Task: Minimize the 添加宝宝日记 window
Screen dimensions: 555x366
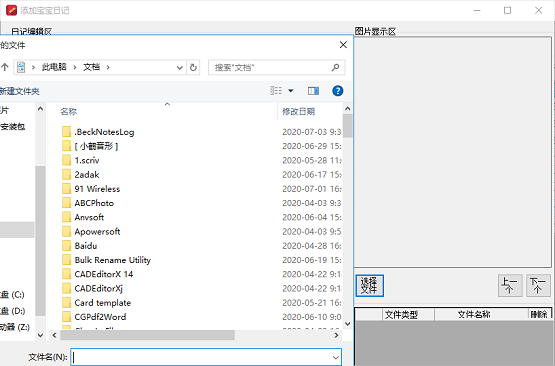Action: [x=477, y=10]
